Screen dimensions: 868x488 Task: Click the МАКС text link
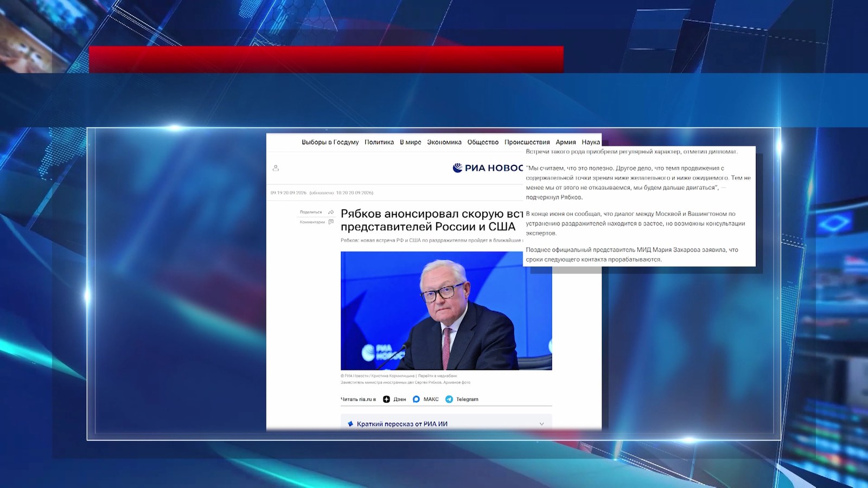click(431, 399)
